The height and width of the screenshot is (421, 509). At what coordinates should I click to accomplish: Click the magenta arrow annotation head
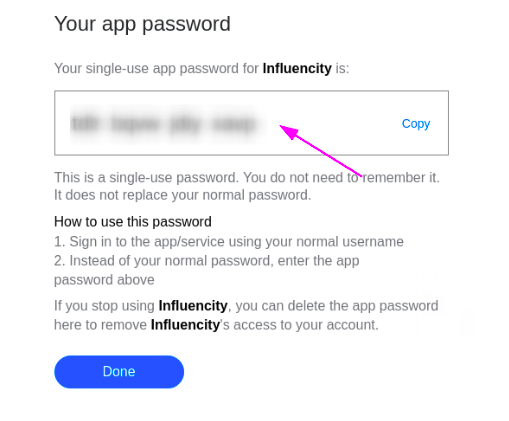pos(289,131)
